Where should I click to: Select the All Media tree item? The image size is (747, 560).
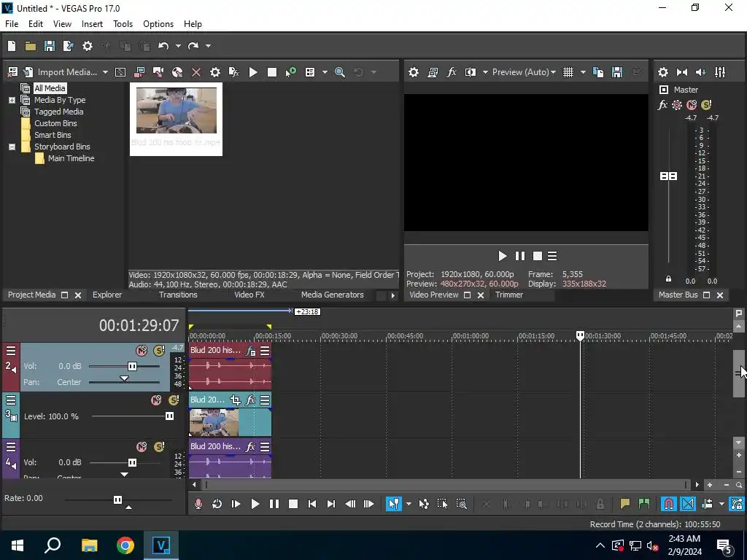(x=50, y=88)
